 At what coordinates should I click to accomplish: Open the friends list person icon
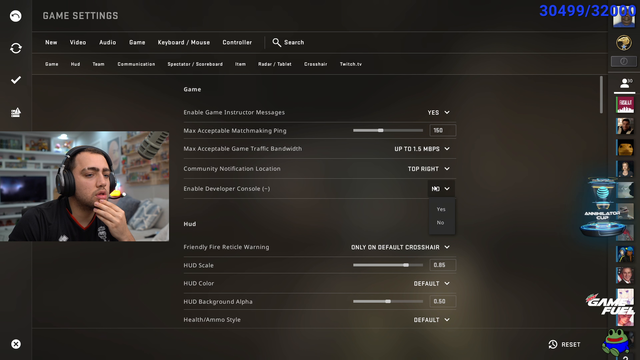624,83
